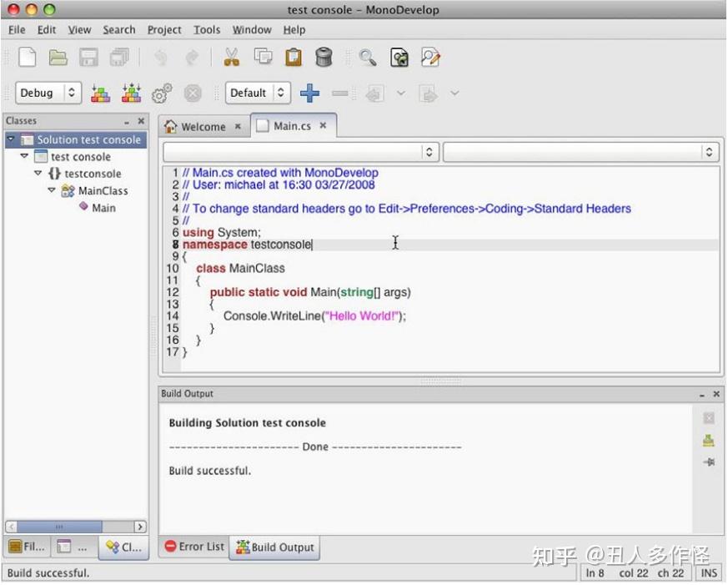Open the Tools menu
Image resolution: width=728 pixels, height=585 pixels.
click(206, 29)
